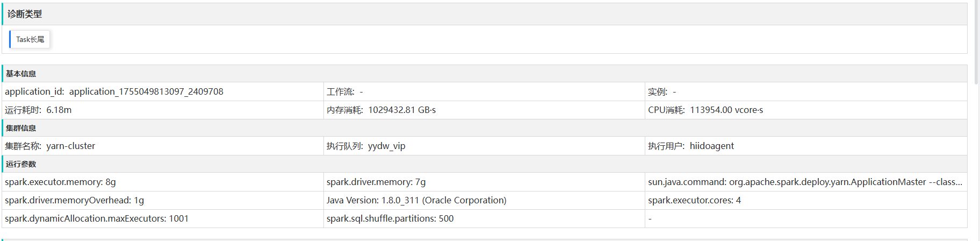Click the Java Version parameter cell
The height and width of the screenshot is (241, 980).
pyautogui.click(x=416, y=200)
